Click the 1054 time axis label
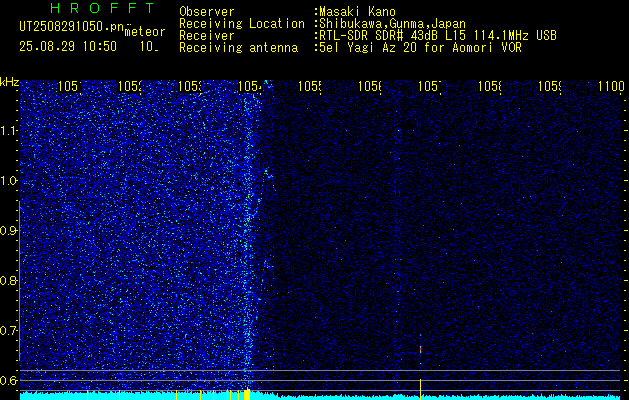The image size is (629, 400). pyautogui.click(x=250, y=86)
